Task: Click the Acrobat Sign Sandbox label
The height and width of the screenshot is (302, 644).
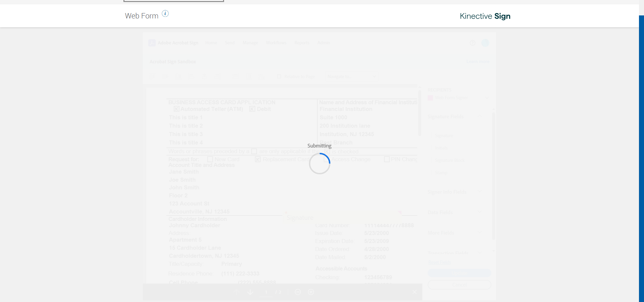Action: click(x=173, y=62)
